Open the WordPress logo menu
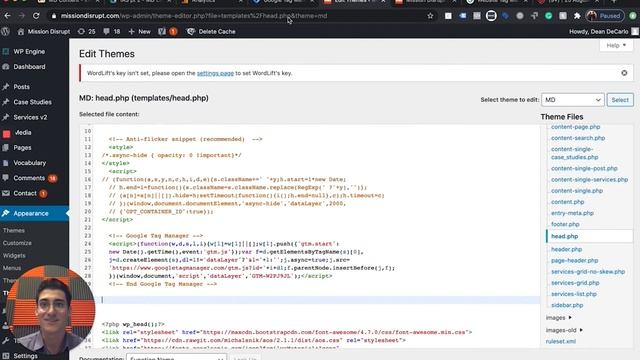 (6, 31)
